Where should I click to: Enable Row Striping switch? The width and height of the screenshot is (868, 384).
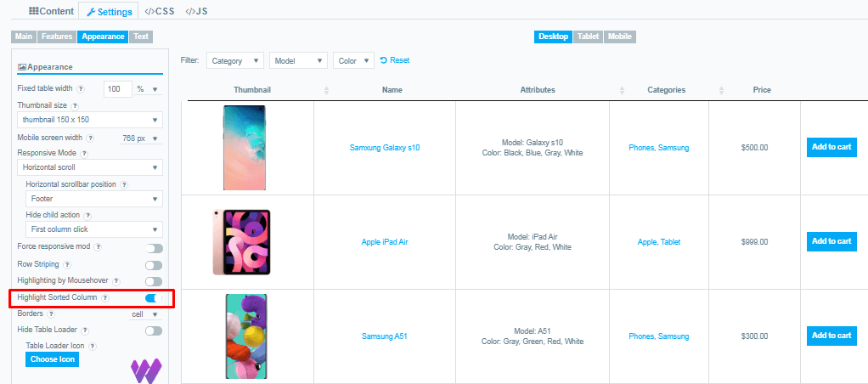pyautogui.click(x=154, y=265)
